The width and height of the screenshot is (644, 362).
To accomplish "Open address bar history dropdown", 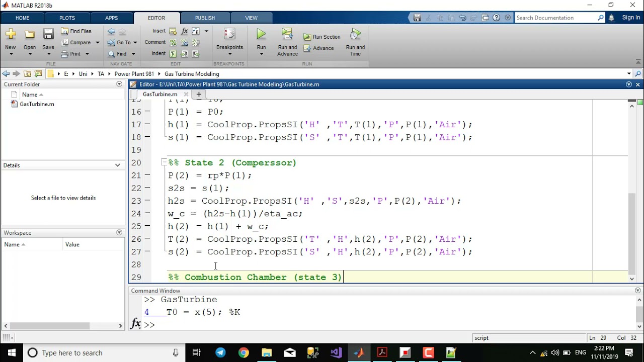I will 629,73.
